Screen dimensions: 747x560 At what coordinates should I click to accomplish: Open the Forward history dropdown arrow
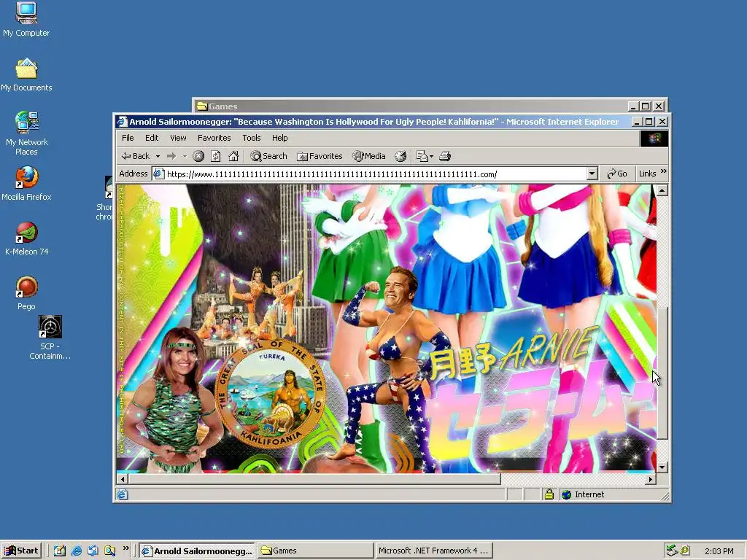185,156
